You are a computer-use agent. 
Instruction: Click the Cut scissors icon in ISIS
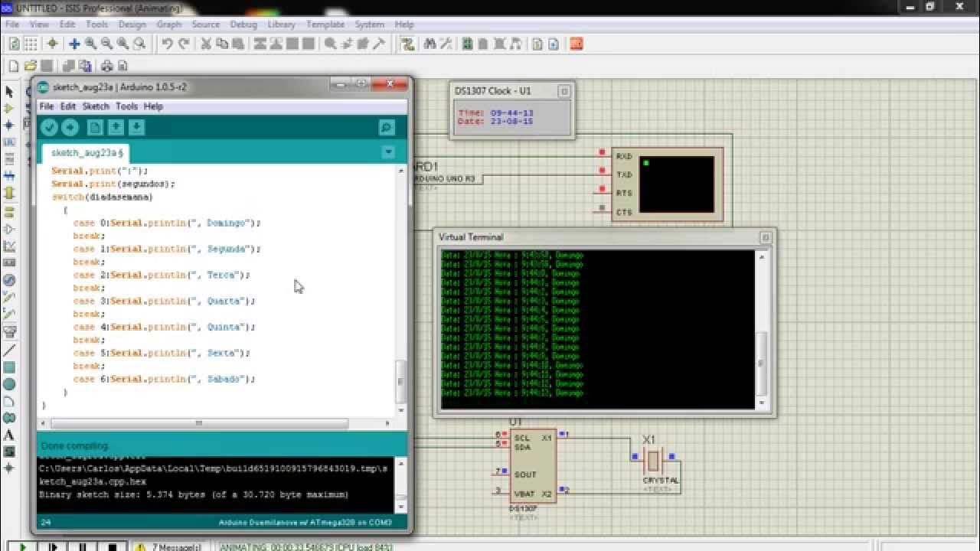pyautogui.click(x=206, y=44)
